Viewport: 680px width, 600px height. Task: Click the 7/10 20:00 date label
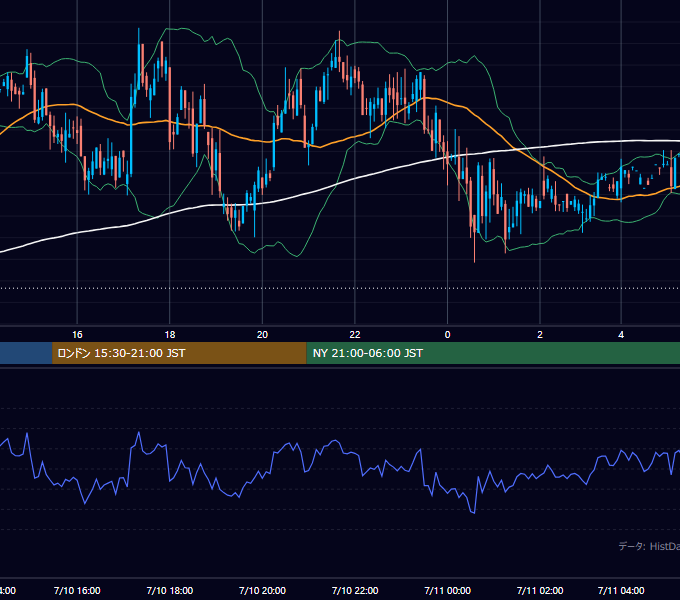click(x=262, y=590)
